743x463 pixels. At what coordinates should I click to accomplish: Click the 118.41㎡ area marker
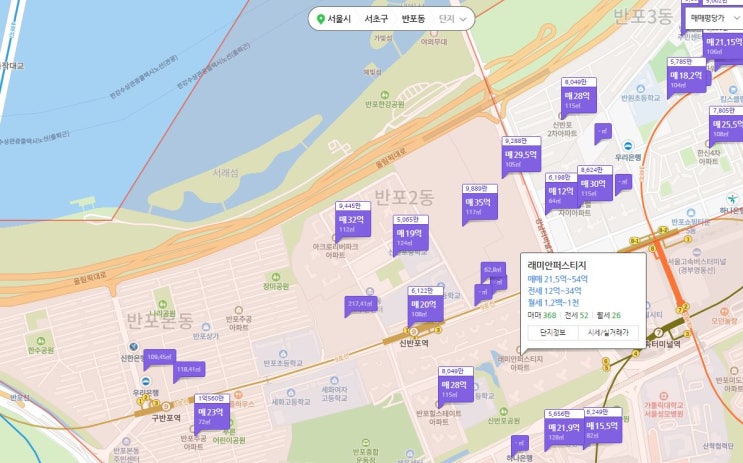point(189,369)
